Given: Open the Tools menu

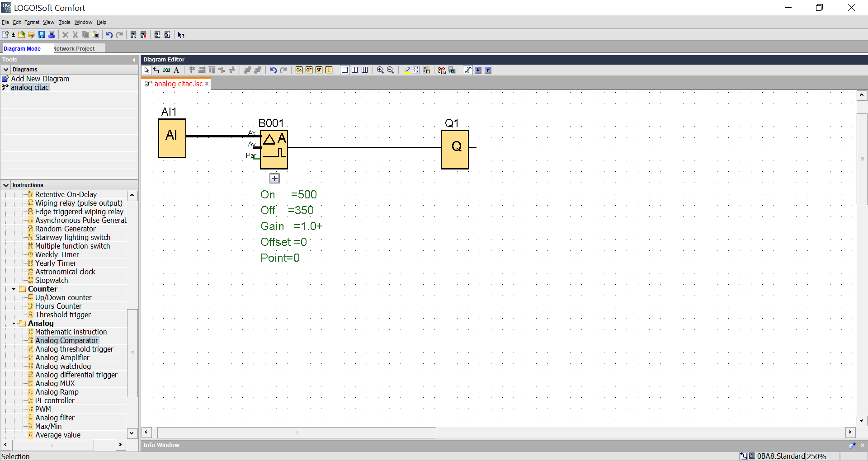Looking at the screenshot, I should click(64, 22).
